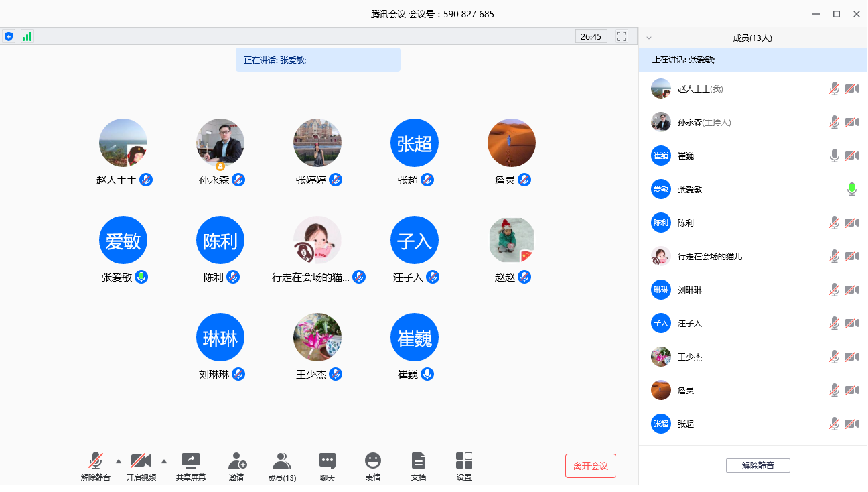Enter full screen mode via expand icon
This screenshot has width=868, height=492.
coord(621,36)
